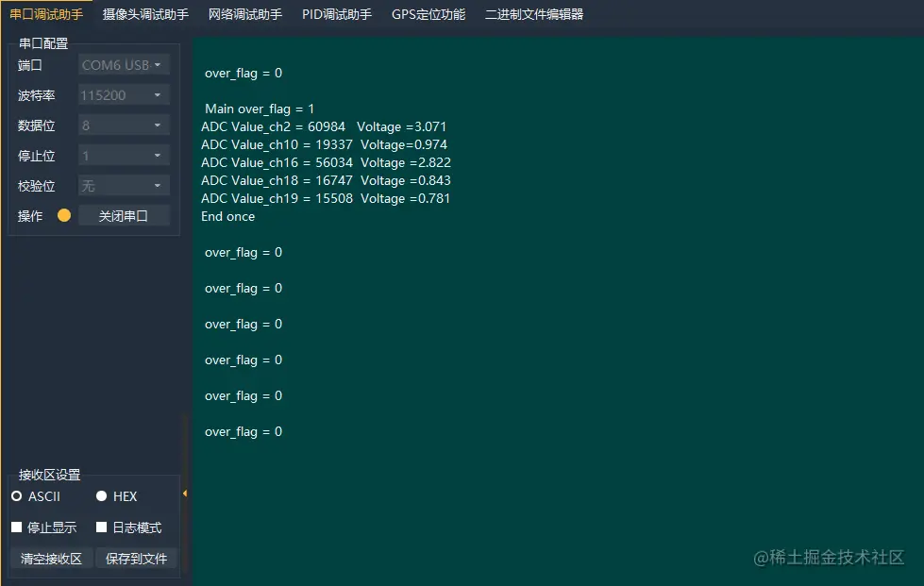Open the 停止位 dropdown
Screen dimensions: 924x586
click(124, 156)
